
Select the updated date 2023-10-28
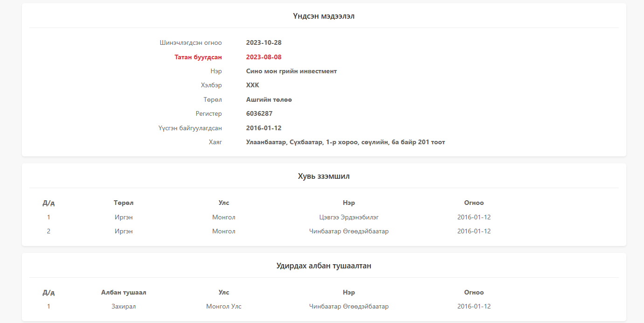pyautogui.click(x=263, y=42)
